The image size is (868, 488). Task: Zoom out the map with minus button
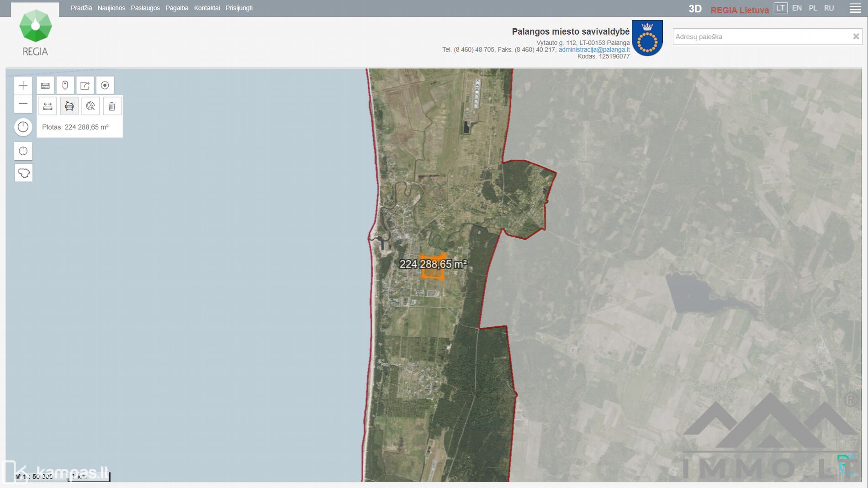(23, 104)
